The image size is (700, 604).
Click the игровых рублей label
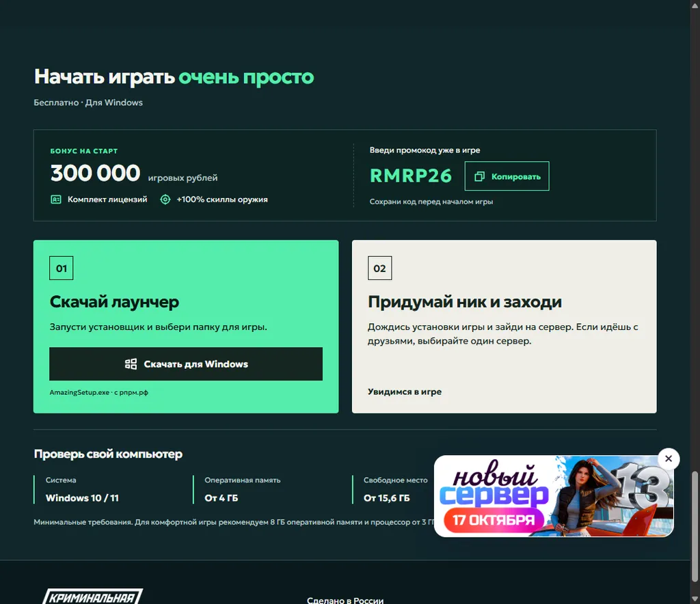[x=183, y=178]
